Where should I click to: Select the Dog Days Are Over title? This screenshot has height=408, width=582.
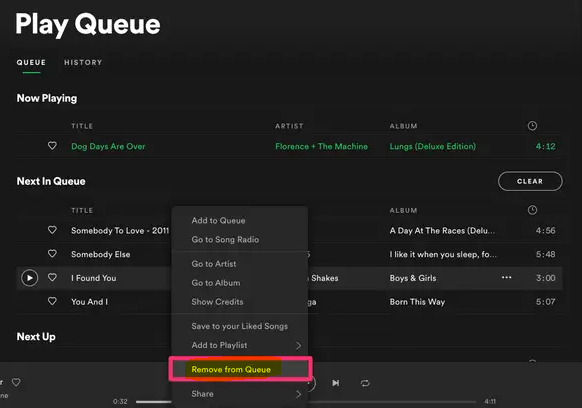click(108, 146)
